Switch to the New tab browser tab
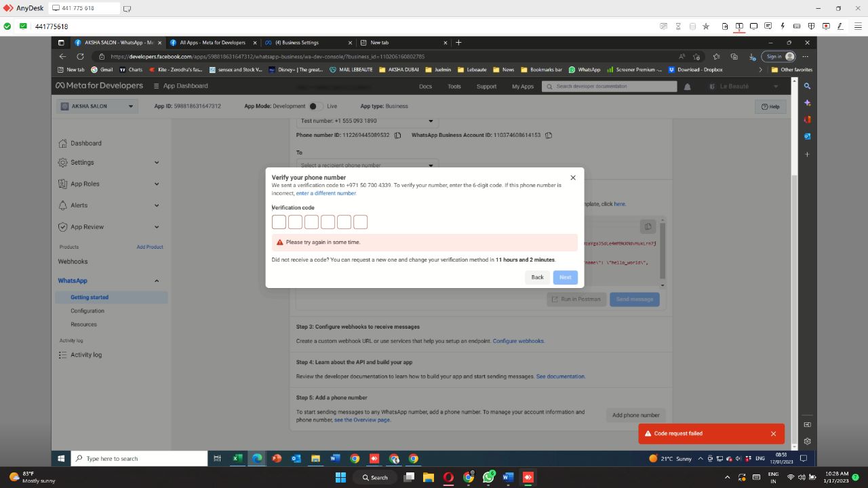The height and width of the screenshot is (488, 868). pos(403,42)
